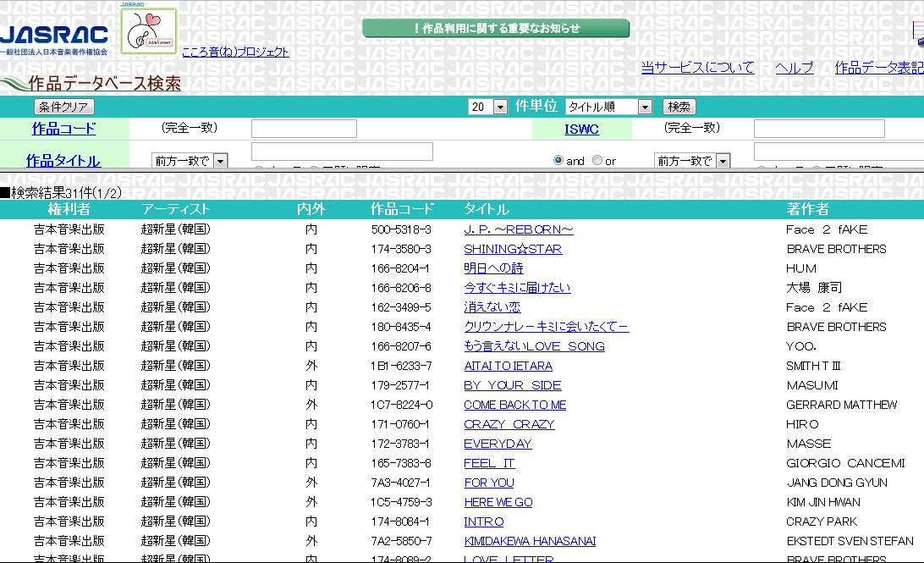Open the 作品データ表記 link
Viewport: 924px width, 563px height.
click(879, 67)
